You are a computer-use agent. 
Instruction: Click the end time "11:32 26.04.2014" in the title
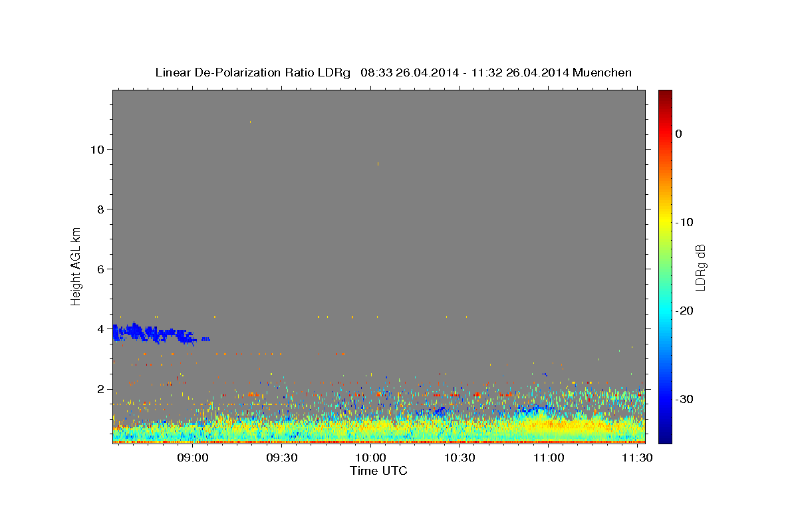(x=519, y=72)
